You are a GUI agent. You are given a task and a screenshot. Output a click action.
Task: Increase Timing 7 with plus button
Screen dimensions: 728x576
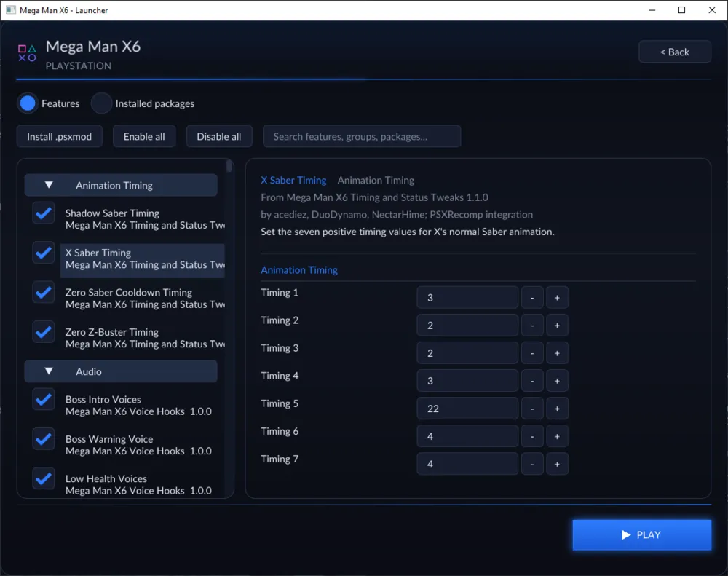click(x=557, y=464)
